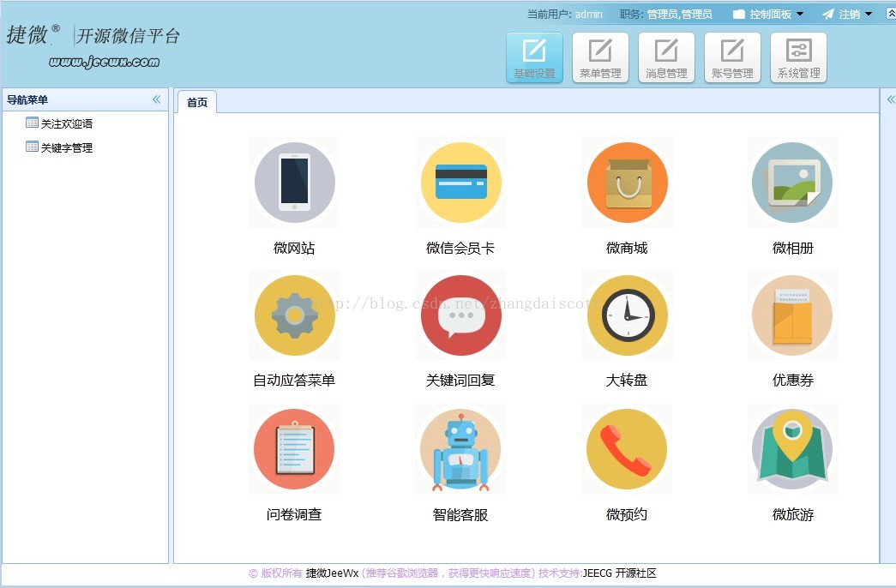Click the 系统管理 toolbar button
Screen dimensions: 896x588
click(798, 57)
